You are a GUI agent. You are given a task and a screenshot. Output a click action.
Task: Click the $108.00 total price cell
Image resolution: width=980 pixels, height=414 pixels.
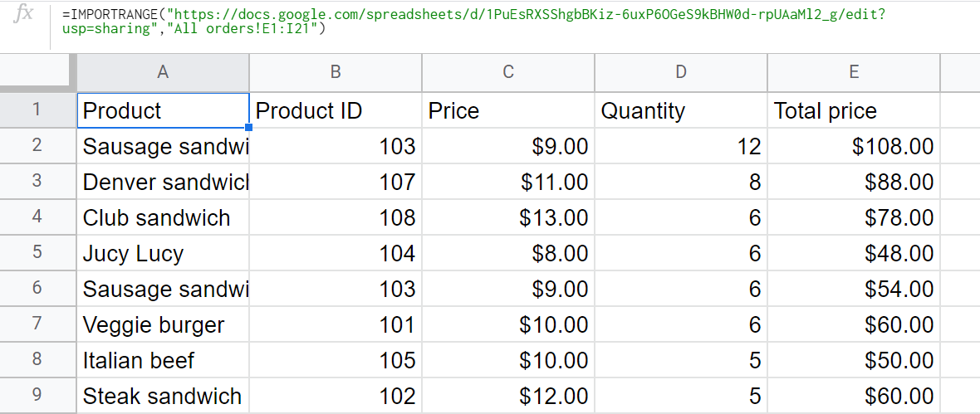(854, 146)
